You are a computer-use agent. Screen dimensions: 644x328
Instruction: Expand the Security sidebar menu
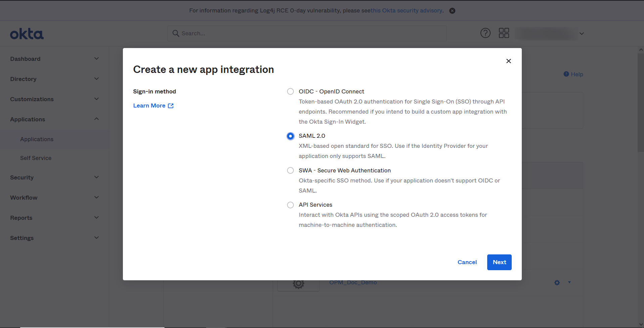point(96,177)
